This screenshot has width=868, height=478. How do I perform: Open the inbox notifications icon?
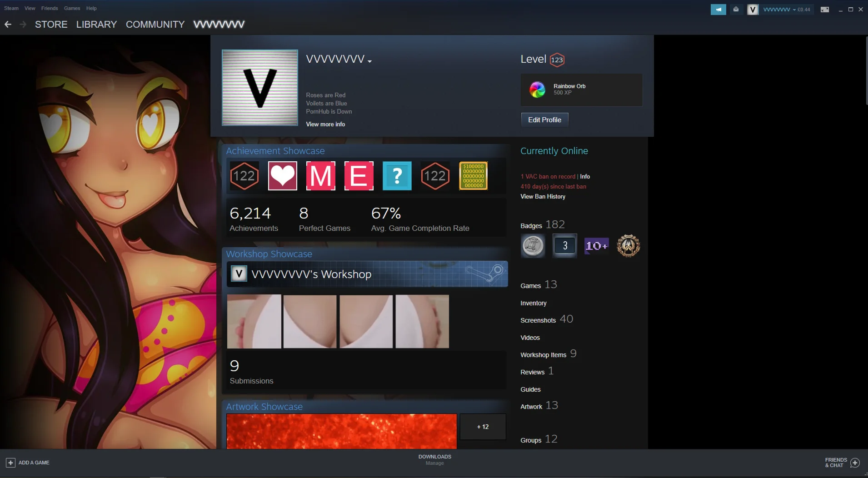coord(736,9)
